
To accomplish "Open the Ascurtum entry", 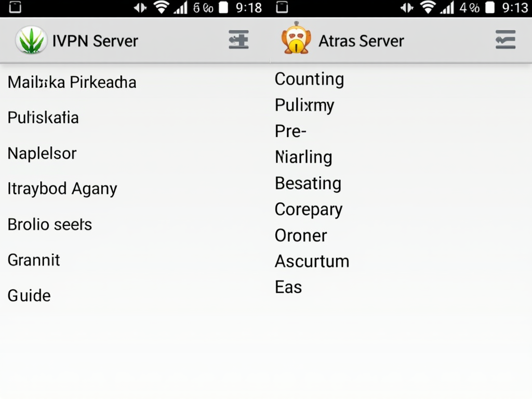I will [312, 261].
